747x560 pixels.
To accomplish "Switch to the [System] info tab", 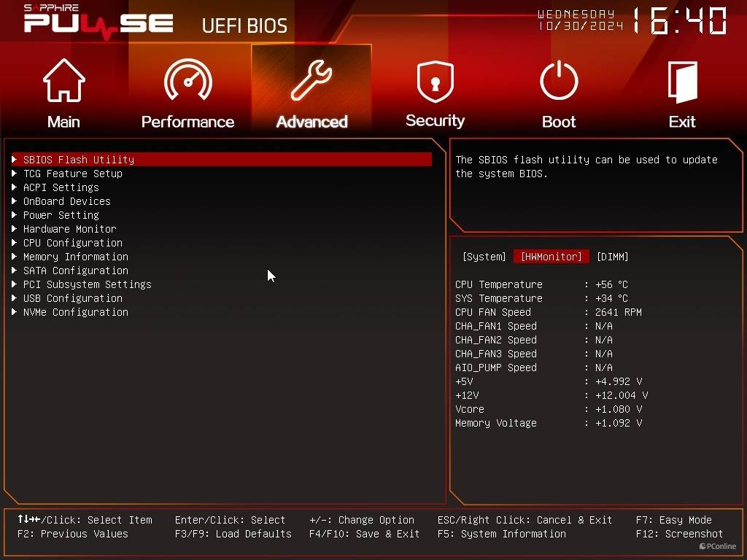I will pyautogui.click(x=484, y=257).
